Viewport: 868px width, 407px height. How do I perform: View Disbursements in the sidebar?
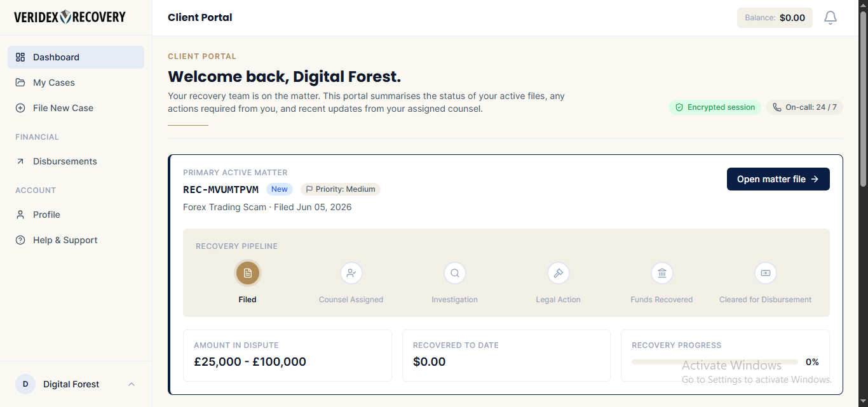click(x=76, y=161)
